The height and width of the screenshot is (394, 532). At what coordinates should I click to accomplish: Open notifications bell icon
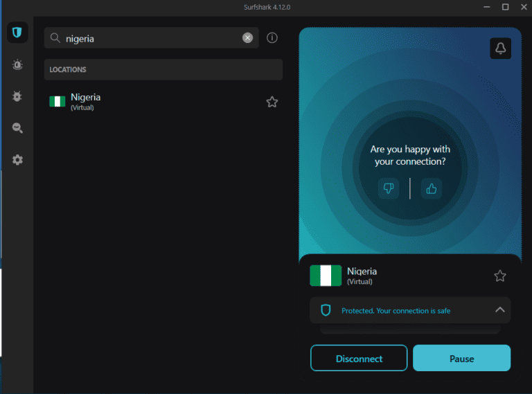(500, 48)
